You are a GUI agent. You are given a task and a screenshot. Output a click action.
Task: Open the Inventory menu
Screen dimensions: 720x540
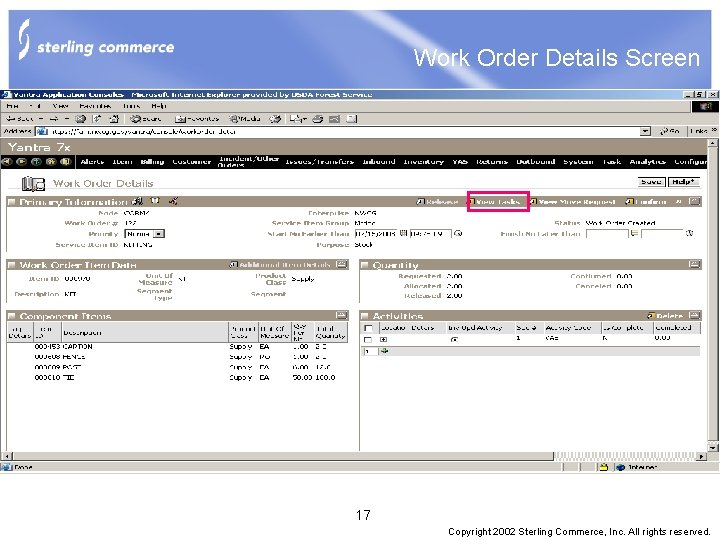coord(423,162)
